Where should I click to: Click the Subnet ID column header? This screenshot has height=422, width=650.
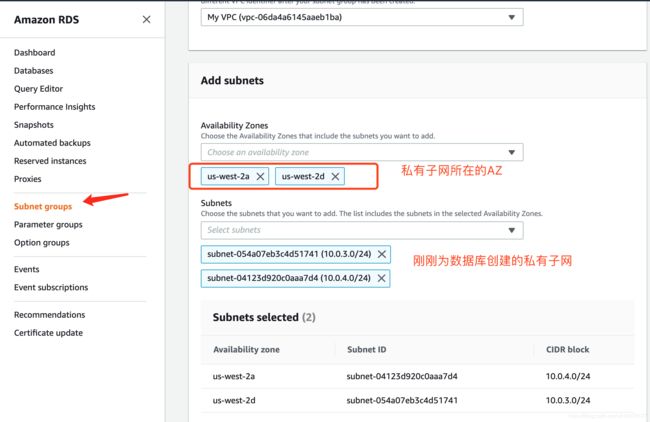367,349
